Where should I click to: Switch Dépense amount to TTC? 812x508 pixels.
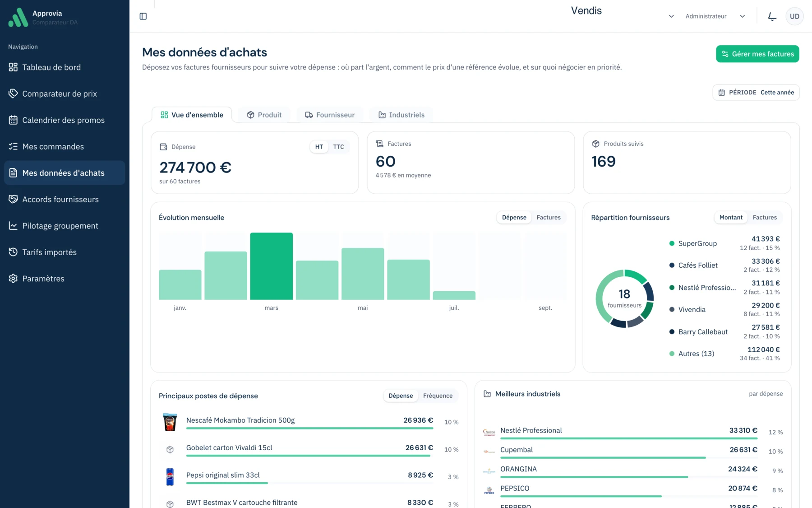click(338, 147)
